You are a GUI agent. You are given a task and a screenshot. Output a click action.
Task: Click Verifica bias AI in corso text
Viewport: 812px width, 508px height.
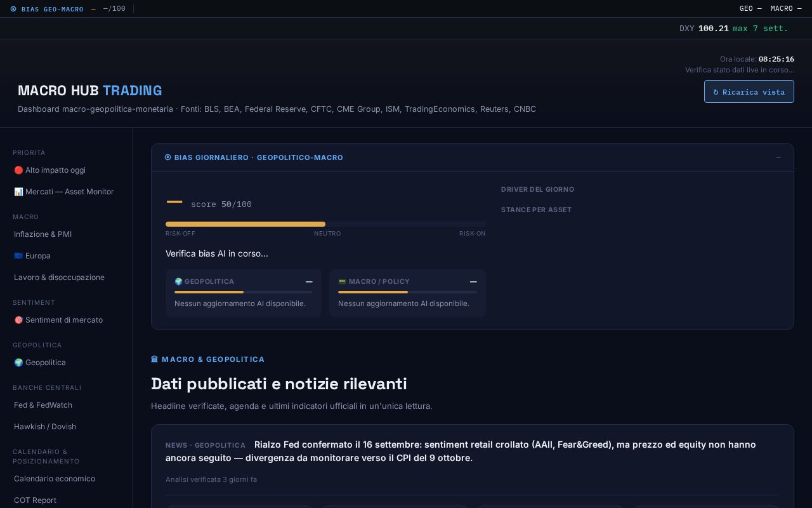click(x=217, y=253)
